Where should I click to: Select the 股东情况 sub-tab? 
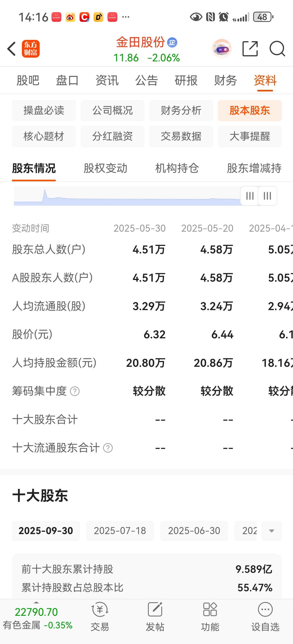pos(34,168)
